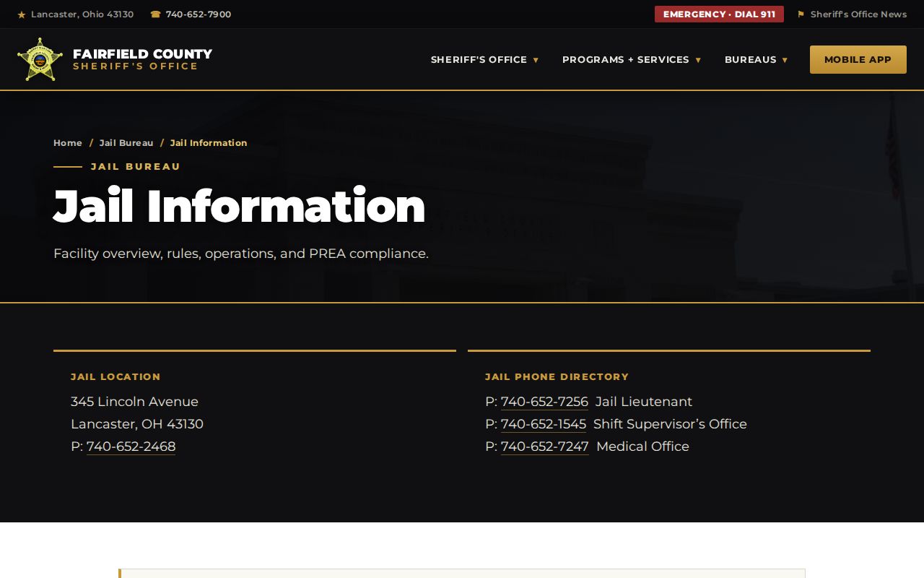The height and width of the screenshot is (578, 924).
Task: Dial the Medical Office number 740-652-7247
Action: coord(545,447)
